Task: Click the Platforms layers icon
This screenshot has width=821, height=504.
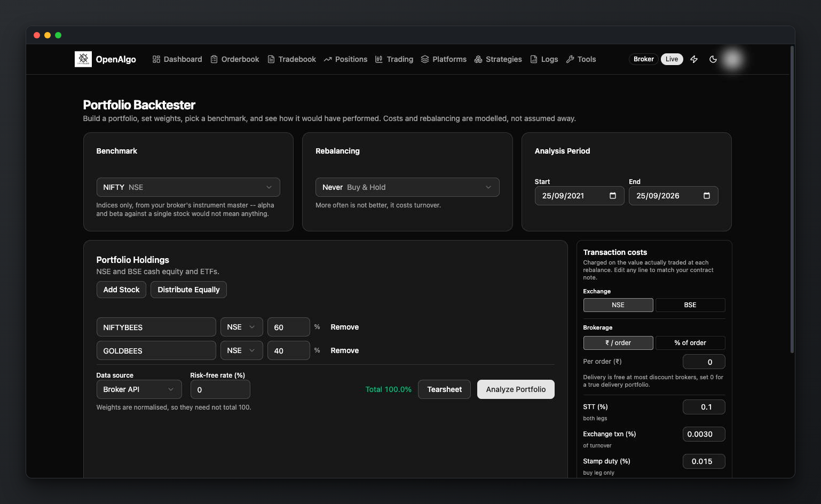Action: point(425,59)
